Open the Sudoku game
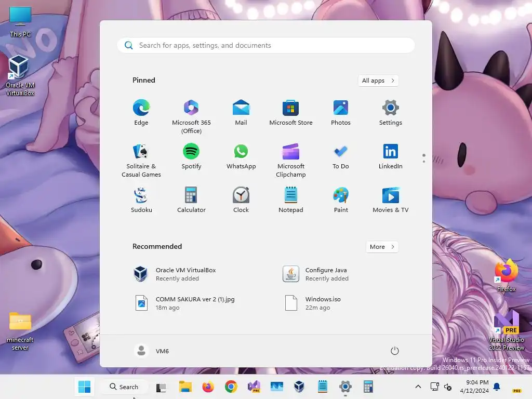532x399 pixels. (141, 200)
